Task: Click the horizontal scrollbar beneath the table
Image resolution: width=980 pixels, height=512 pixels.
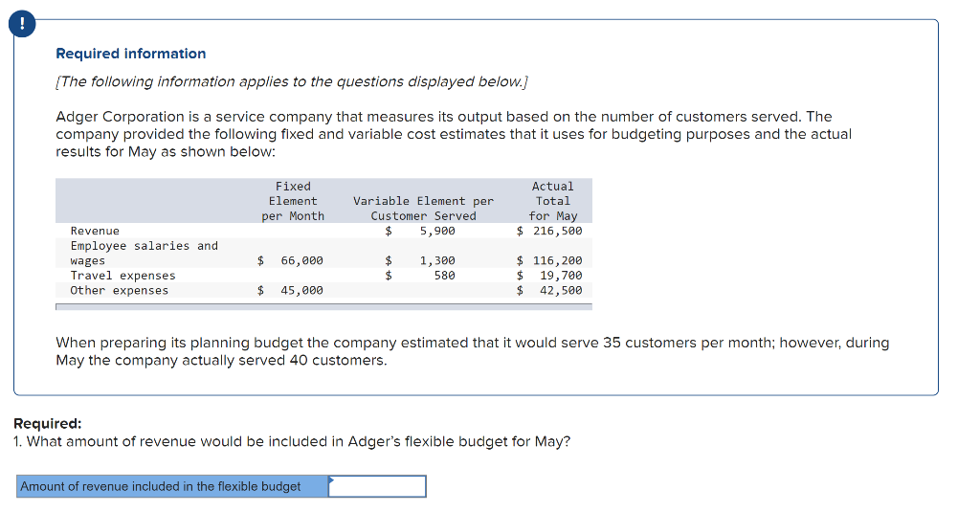Action: coord(323,307)
